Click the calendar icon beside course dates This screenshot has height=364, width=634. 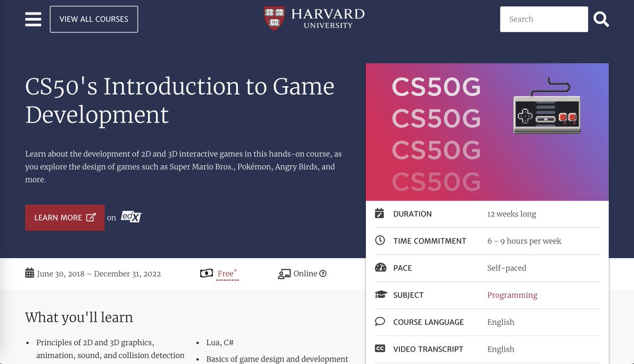point(30,273)
